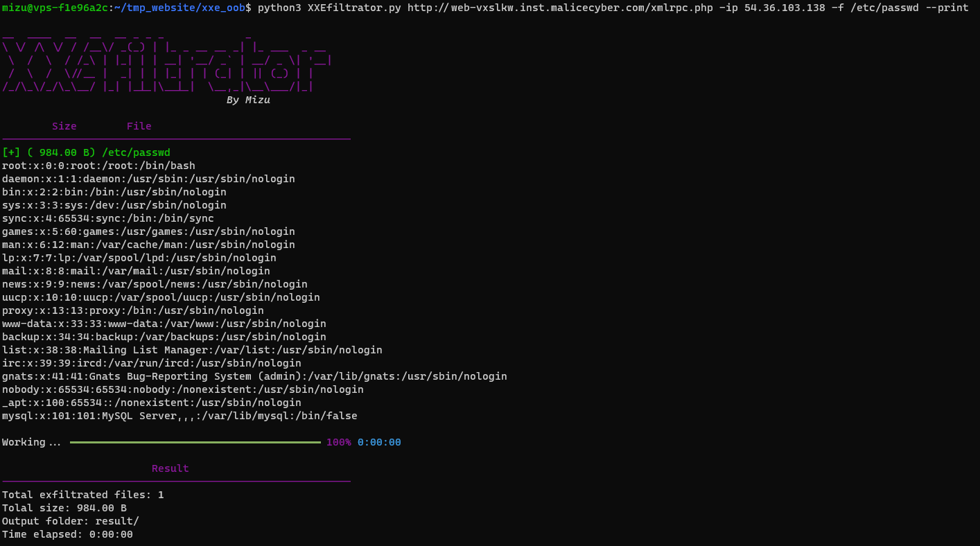Viewport: 980px width, 546px height.
Task: Select the backup:x:34:34 passwd line
Action: (x=164, y=337)
